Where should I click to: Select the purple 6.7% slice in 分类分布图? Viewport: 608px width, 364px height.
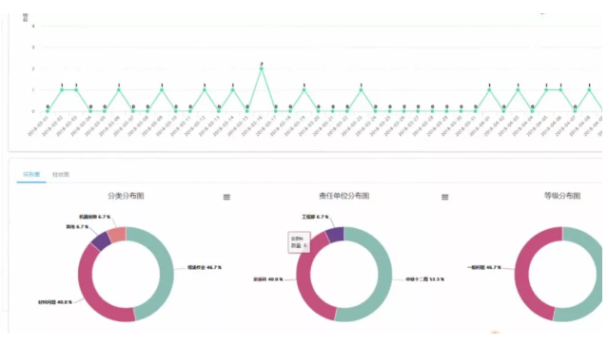coord(101,241)
